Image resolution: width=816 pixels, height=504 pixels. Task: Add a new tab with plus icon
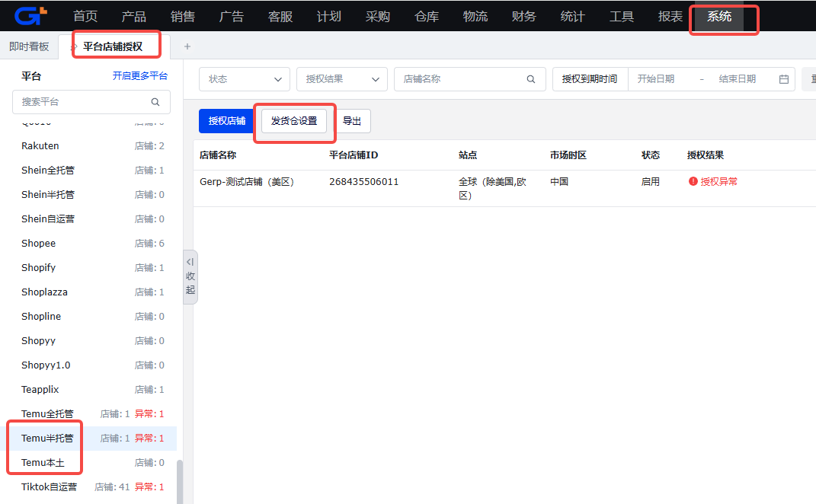tap(187, 46)
